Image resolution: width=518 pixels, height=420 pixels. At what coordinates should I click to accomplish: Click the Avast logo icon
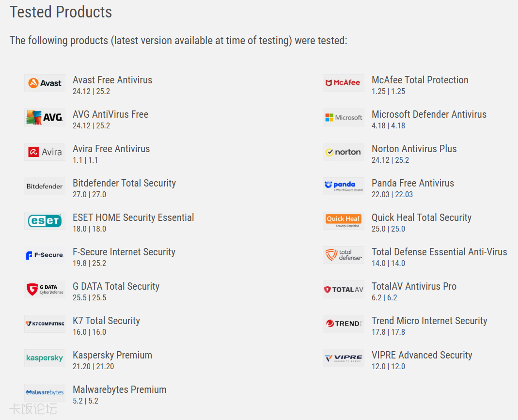tap(45, 83)
